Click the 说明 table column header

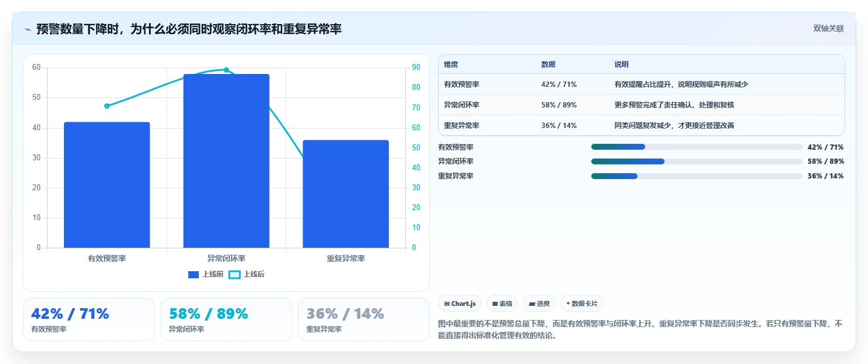point(622,64)
